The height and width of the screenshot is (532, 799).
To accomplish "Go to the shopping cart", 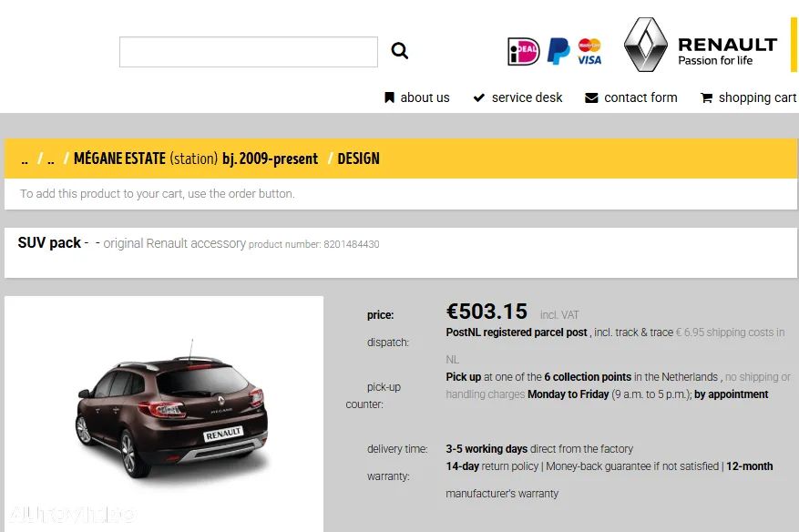I will [x=757, y=97].
